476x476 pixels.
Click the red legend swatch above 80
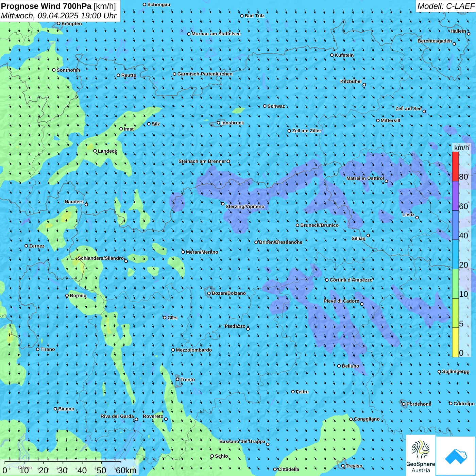tap(455, 167)
